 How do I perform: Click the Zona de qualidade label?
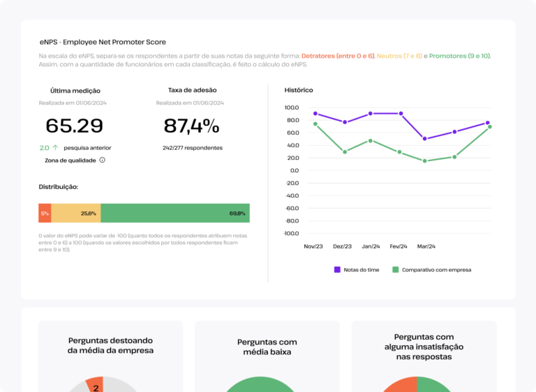tap(70, 160)
